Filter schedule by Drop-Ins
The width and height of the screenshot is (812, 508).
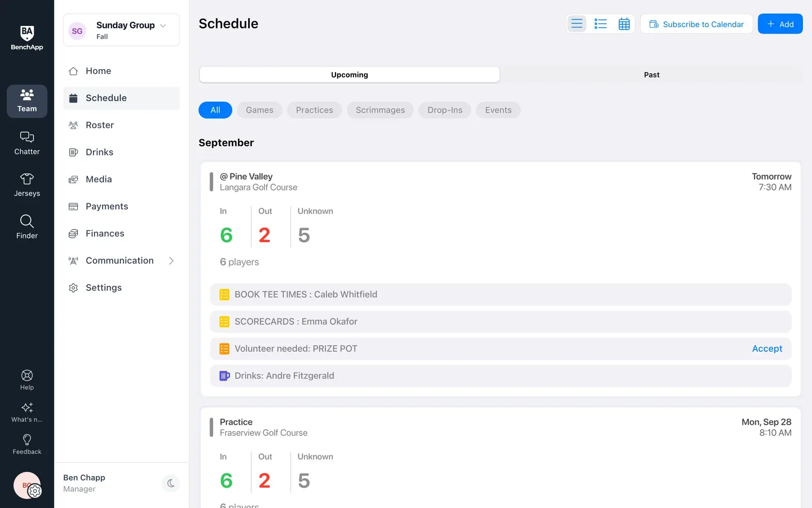[445, 110]
